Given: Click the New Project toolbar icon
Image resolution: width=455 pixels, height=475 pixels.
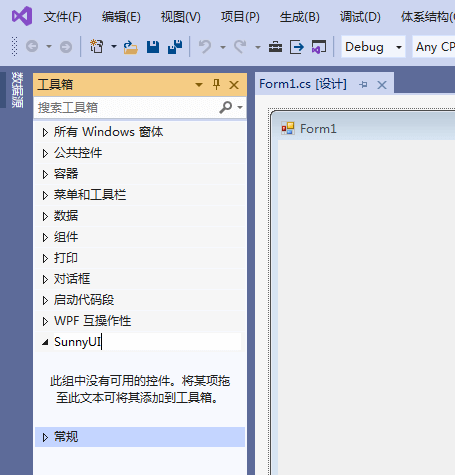Looking at the screenshot, I should click(x=97, y=47).
